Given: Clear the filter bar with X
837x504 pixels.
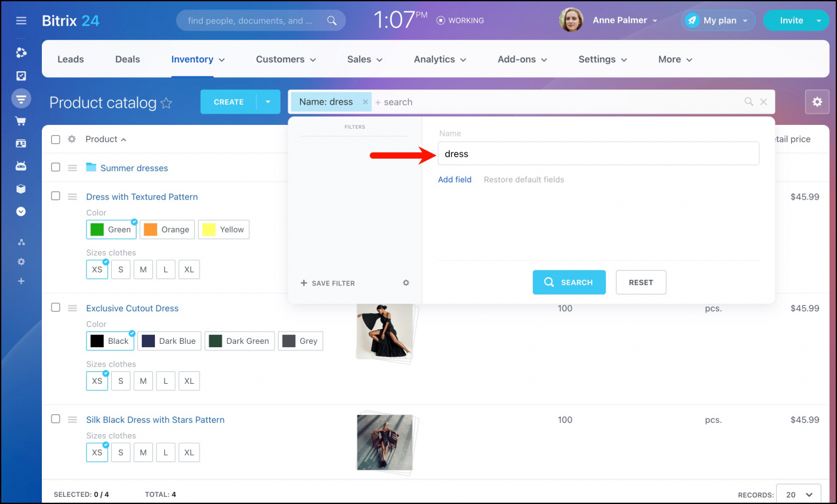Looking at the screenshot, I should click(763, 102).
